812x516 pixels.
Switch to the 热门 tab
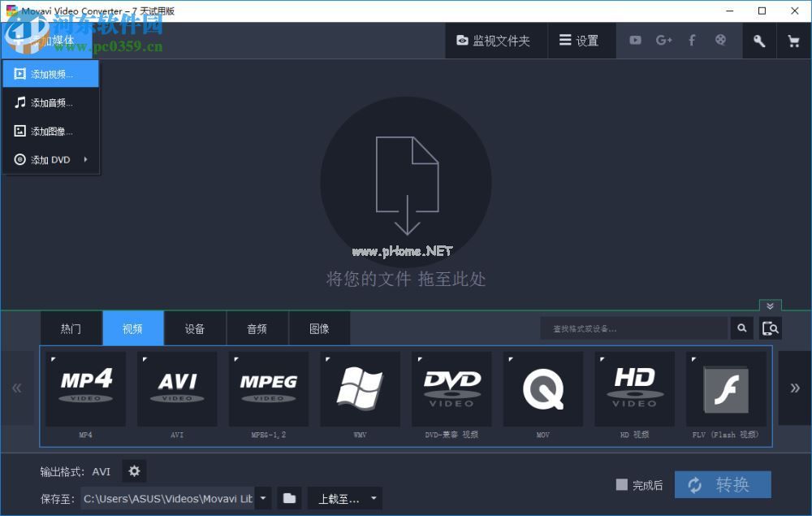point(71,328)
